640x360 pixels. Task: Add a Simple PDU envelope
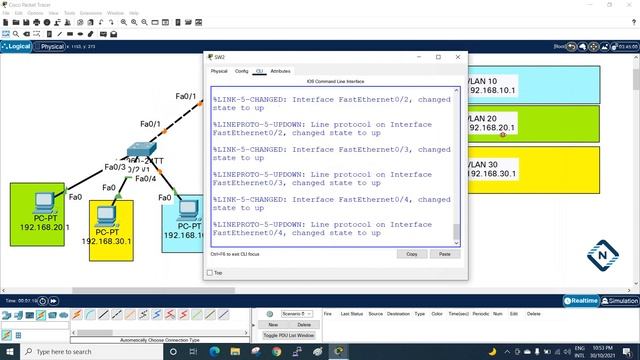tap(103, 34)
